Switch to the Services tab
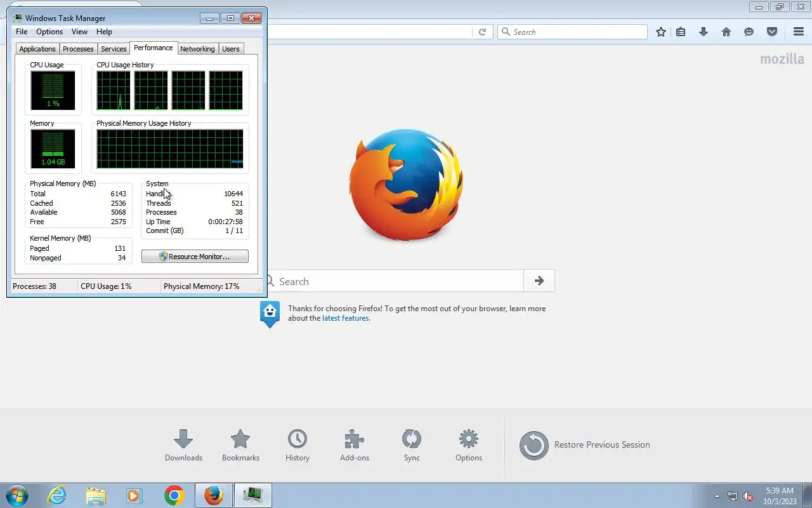 point(114,49)
